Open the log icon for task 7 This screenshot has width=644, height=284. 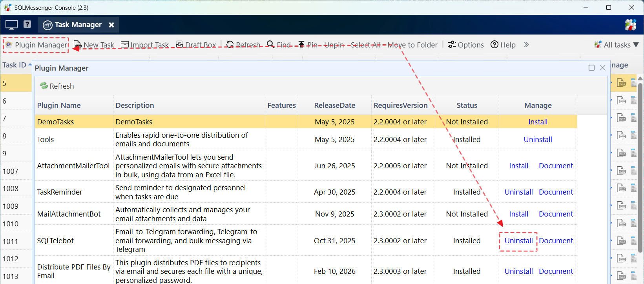[621, 118]
